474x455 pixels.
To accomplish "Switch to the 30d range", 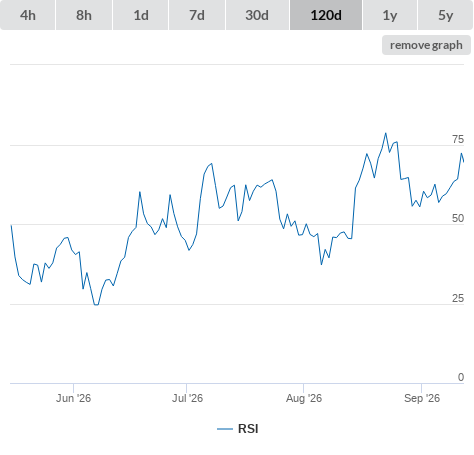I will pyautogui.click(x=257, y=15).
